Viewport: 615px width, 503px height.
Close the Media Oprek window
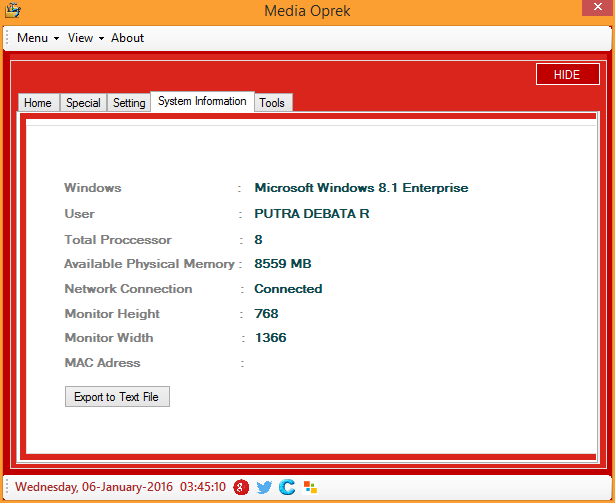[x=598, y=7]
